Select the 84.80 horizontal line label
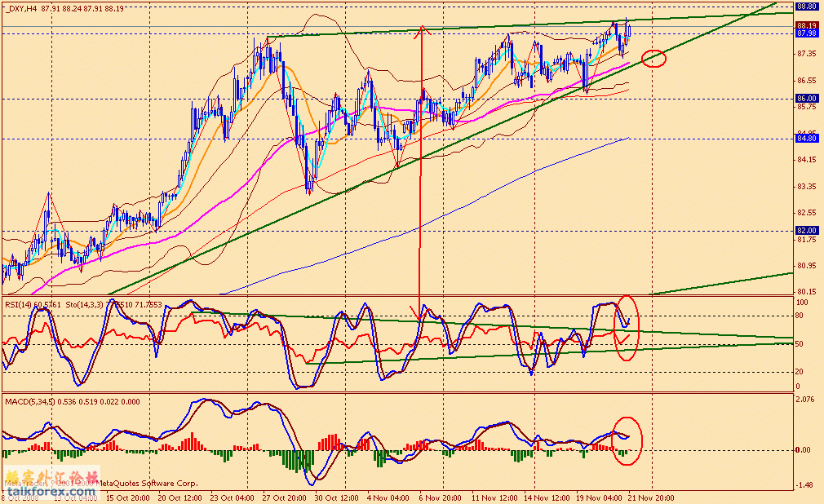Screen dimensions: 824x504 tap(807, 138)
